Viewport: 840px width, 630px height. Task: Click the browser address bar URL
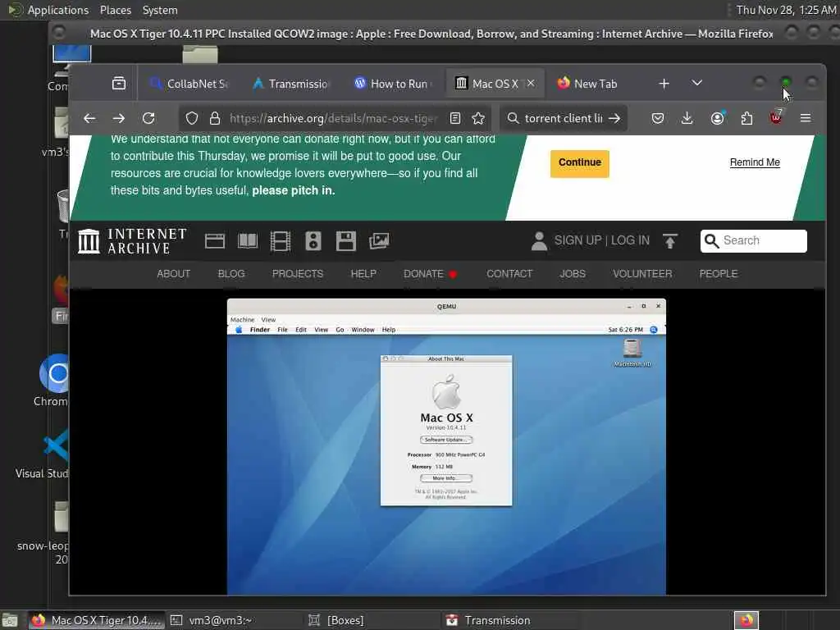333,118
